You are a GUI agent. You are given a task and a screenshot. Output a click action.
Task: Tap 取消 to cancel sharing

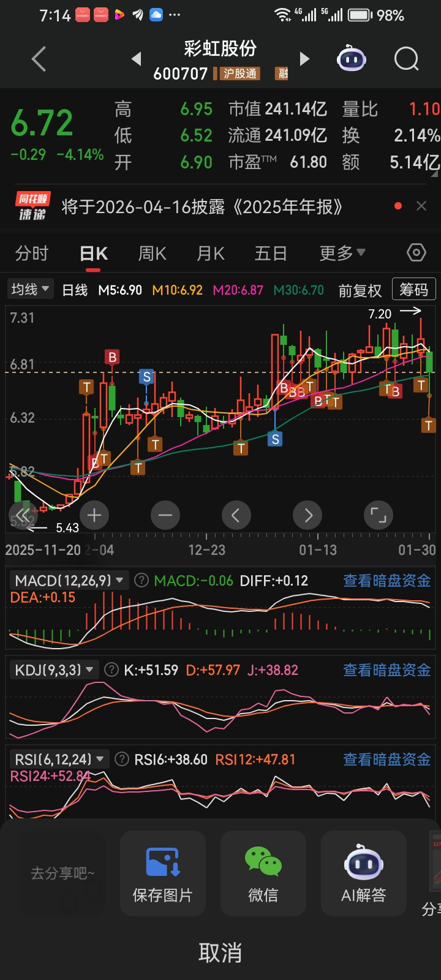[x=221, y=952]
